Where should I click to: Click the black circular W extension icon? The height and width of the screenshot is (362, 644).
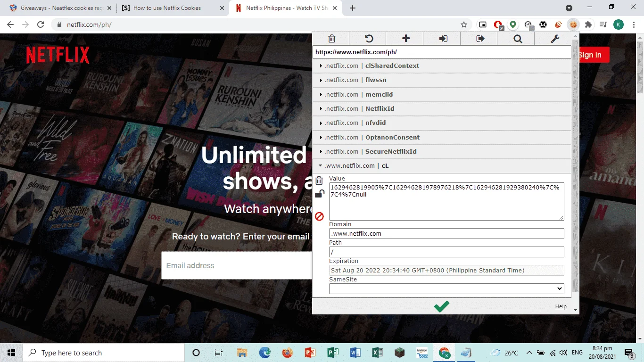pos(543,25)
